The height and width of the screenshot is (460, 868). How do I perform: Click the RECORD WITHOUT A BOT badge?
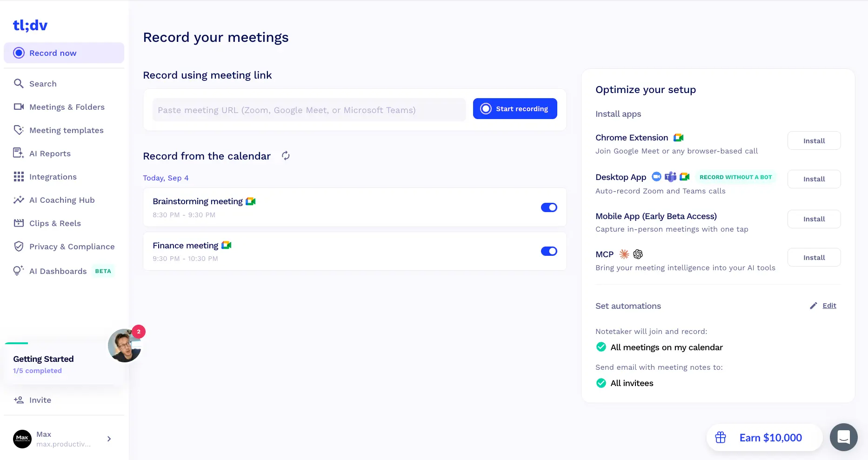click(735, 177)
